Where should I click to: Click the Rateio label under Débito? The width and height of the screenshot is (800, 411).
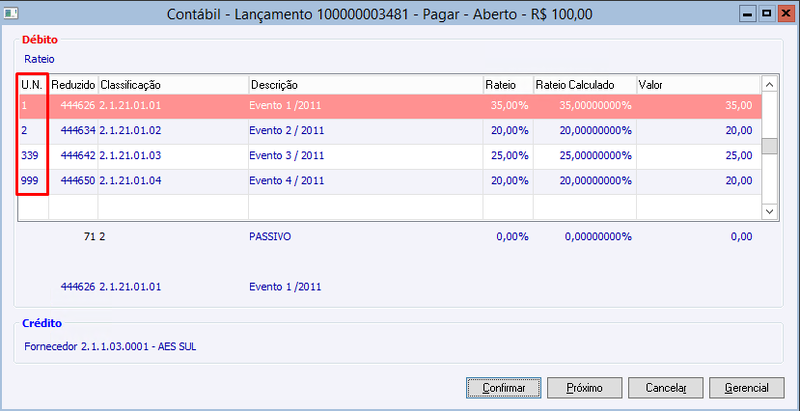[39, 59]
